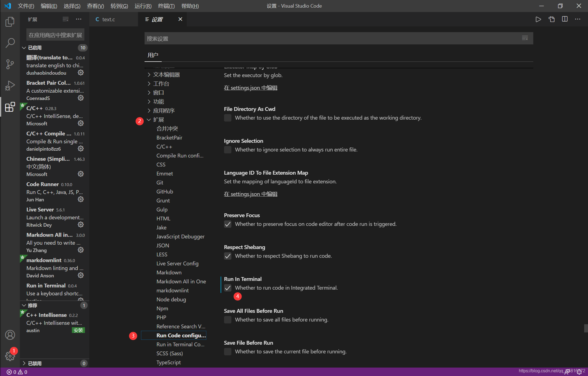The height and width of the screenshot is (376, 588).
Task: Open the 编辑(E) menu
Action: 49,6
